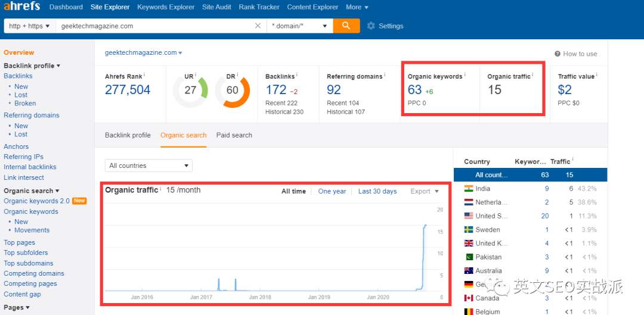Click the Pakistan flag icon
Viewport: 644px width, 315px height.
[x=469, y=257]
